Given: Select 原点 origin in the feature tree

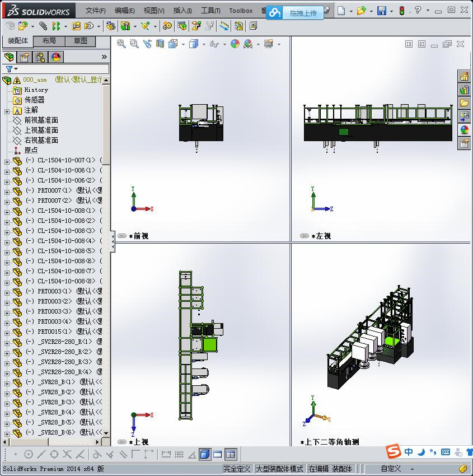Looking at the screenshot, I should pos(31,150).
